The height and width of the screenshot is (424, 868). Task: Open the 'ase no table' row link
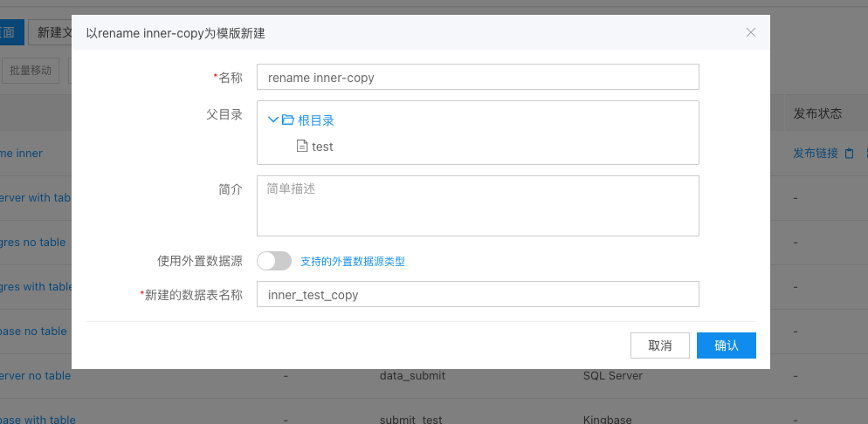33,332
